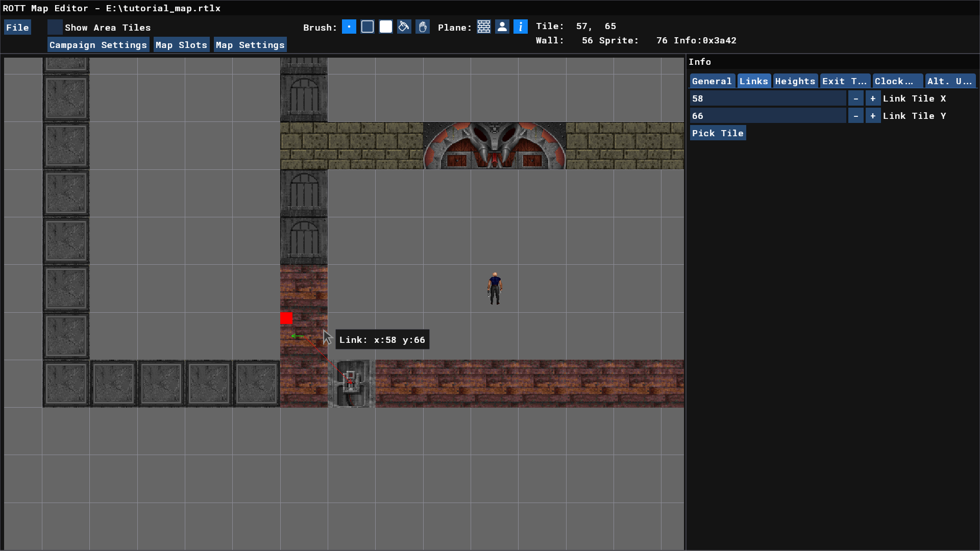This screenshot has width=980, height=551.
Task: Open the File menu
Action: point(17,28)
